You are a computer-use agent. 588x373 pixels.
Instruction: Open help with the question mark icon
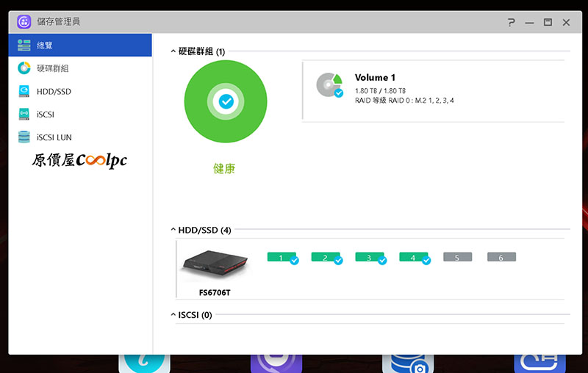point(511,23)
